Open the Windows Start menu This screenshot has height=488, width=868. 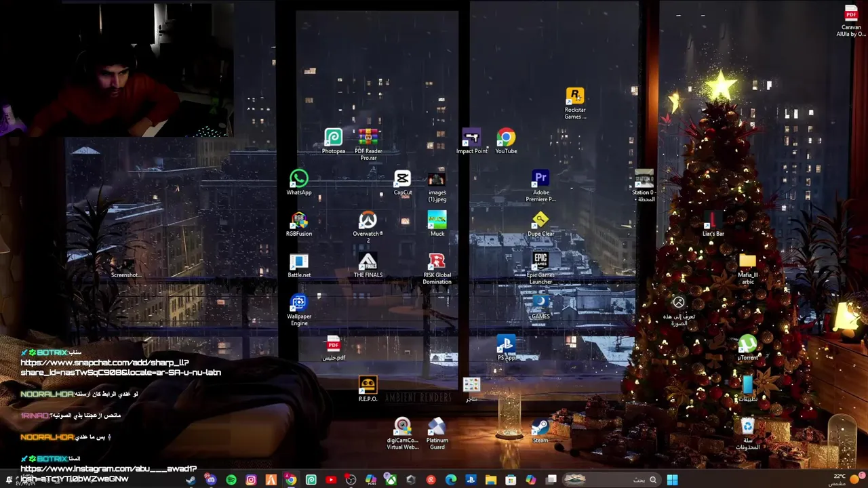click(x=672, y=480)
